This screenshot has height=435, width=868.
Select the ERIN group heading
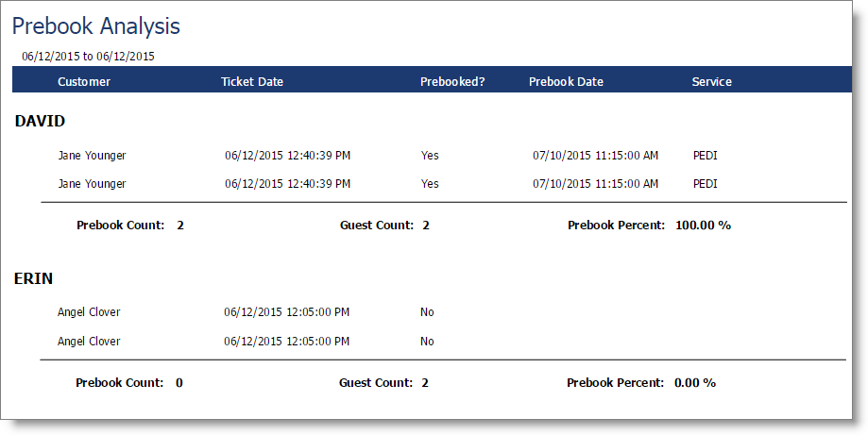coord(33,278)
